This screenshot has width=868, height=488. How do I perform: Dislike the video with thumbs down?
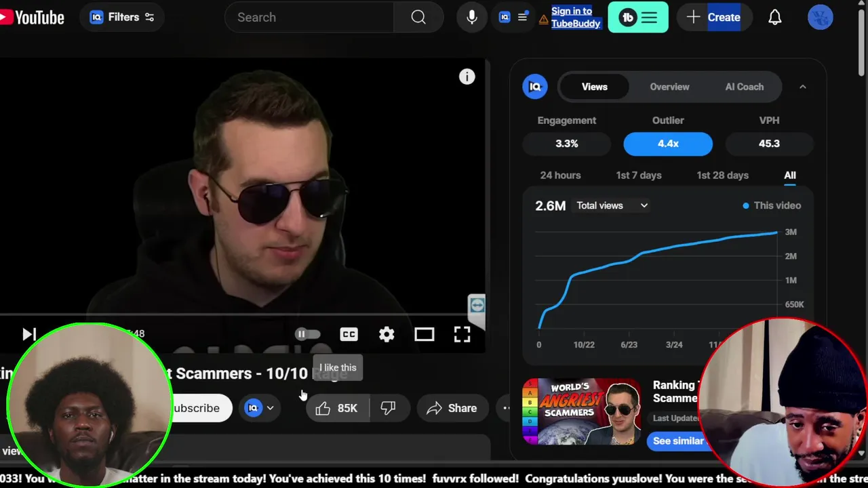(388, 408)
